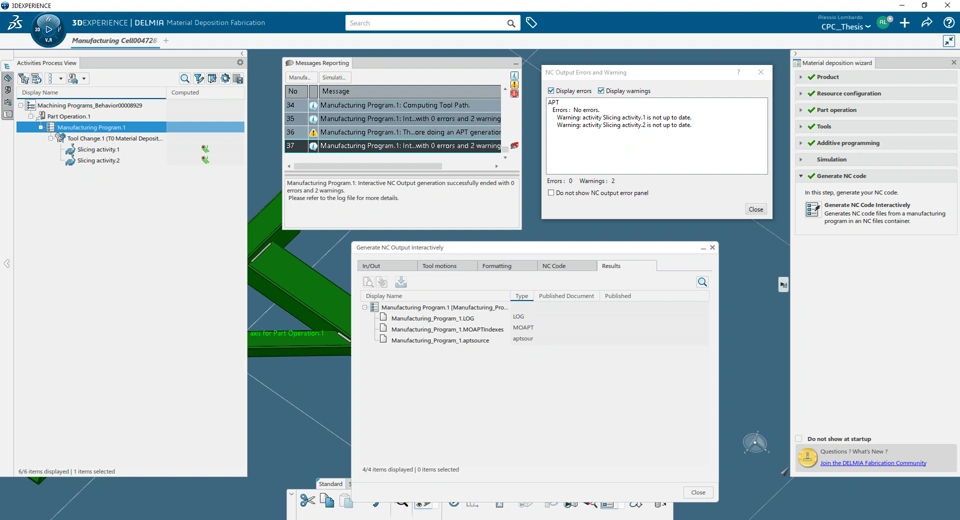
Task: Collapse Manufacturing Program.1 node in Results
Action: (365, 307)
